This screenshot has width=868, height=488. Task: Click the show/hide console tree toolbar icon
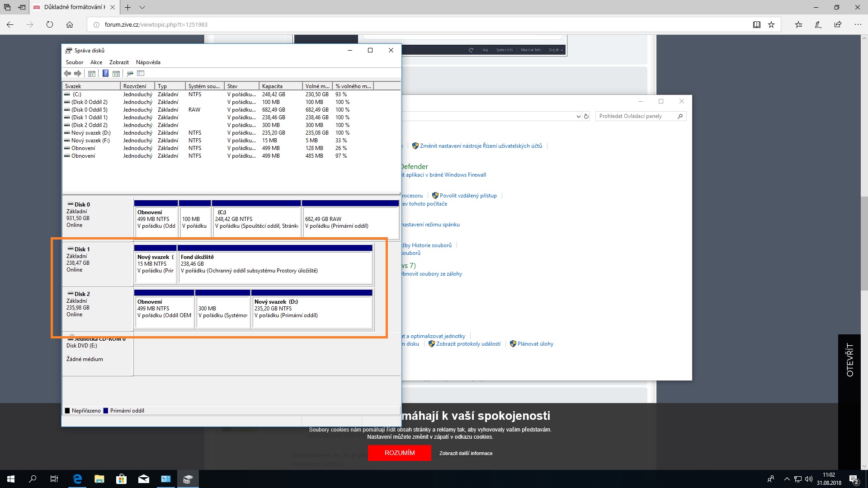tap(92, 74)
